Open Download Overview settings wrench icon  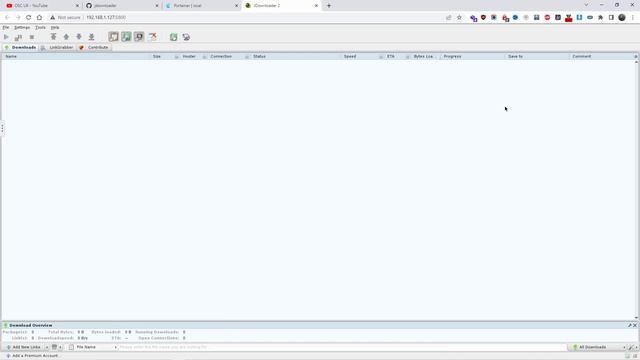(x=629, y=325)
